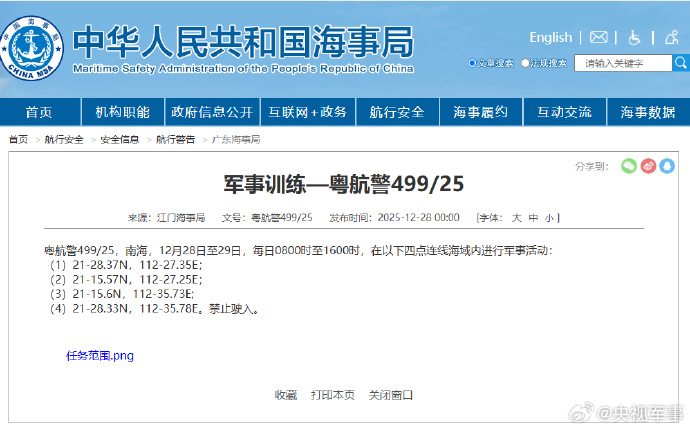Image resolution: width=690 pixels, height=429 pixels.
Task: Click the elderly-friendly mode icon
Action: (x=670, y=37)
